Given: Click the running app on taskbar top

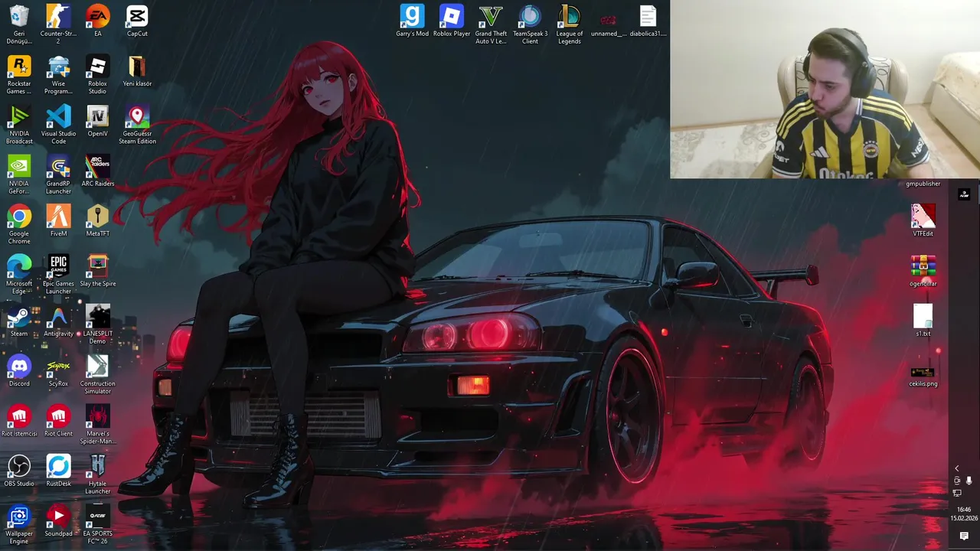Looking at the screenshot, I should (964, 194).
